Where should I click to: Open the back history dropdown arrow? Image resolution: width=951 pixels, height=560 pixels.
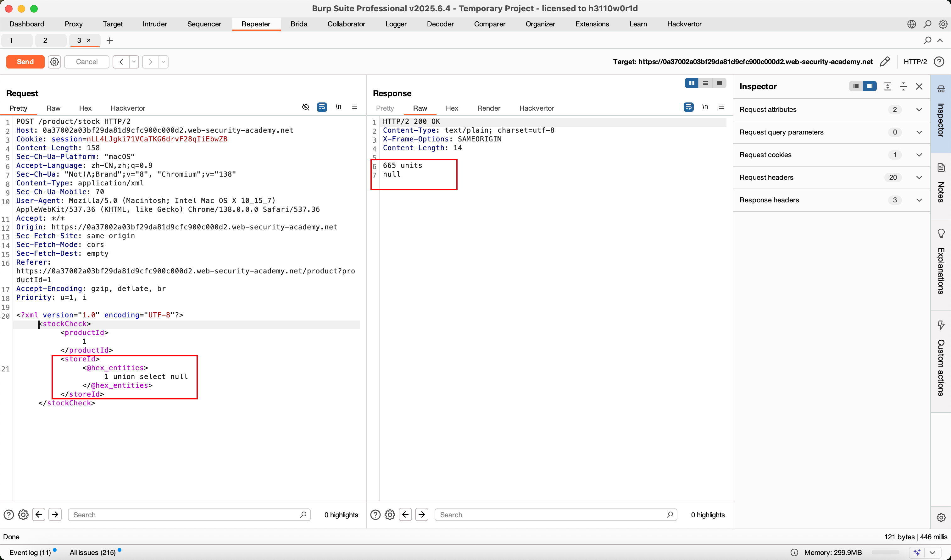point(134,62)
